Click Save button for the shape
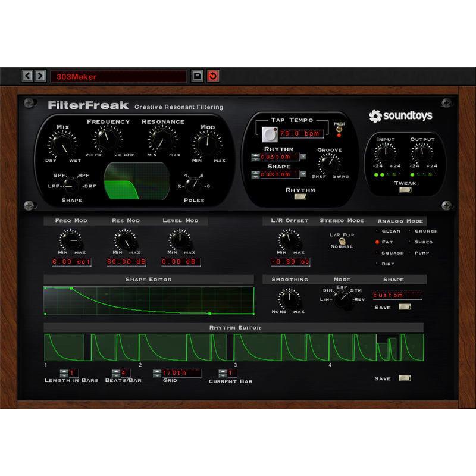The image size is (476, 476). point(405,307)
